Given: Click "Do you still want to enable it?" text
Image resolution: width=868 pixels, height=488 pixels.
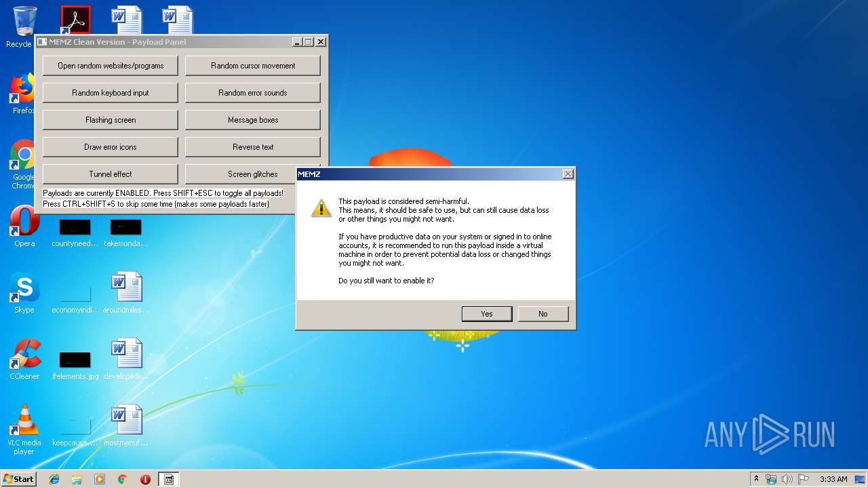Looking at the screenshot, I should point(387,281).
